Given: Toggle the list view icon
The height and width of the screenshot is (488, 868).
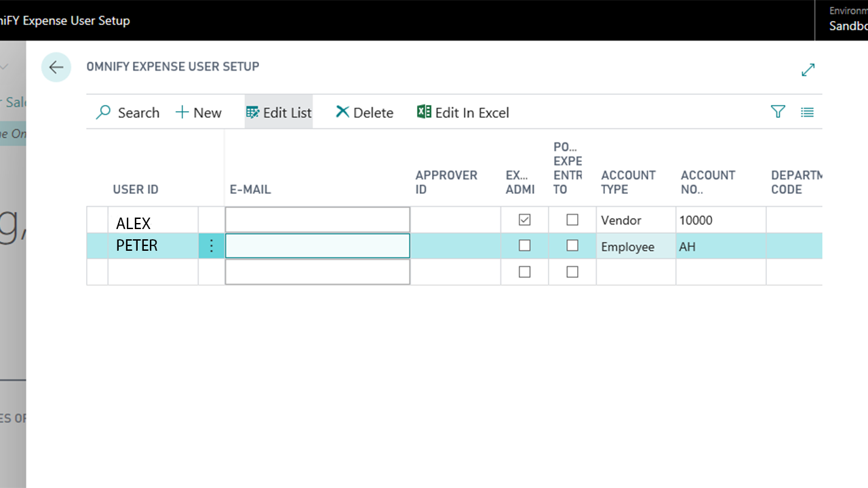Looking at the screenshot, I should pyautogui.click(x=807, y=113).
